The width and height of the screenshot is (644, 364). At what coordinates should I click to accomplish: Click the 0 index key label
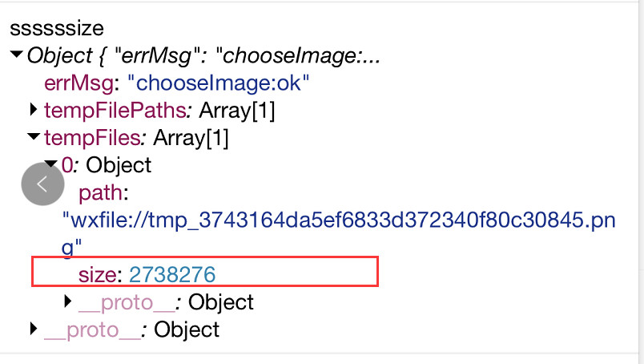(66, 165)
